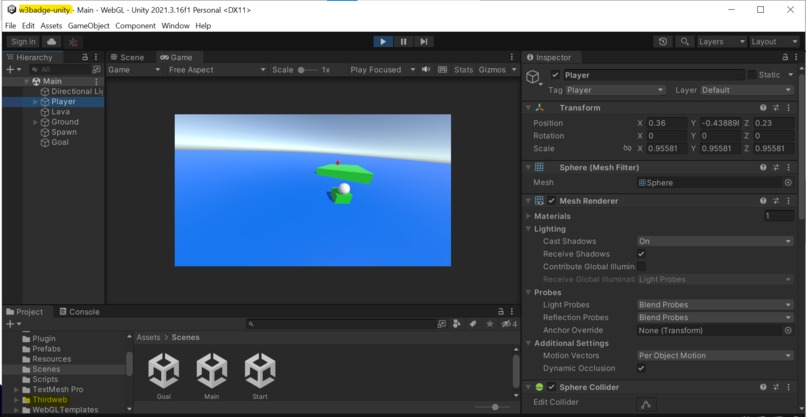806x417 pixels.
Task: Open the cloud services icon
Action: (x=51, y=42)
